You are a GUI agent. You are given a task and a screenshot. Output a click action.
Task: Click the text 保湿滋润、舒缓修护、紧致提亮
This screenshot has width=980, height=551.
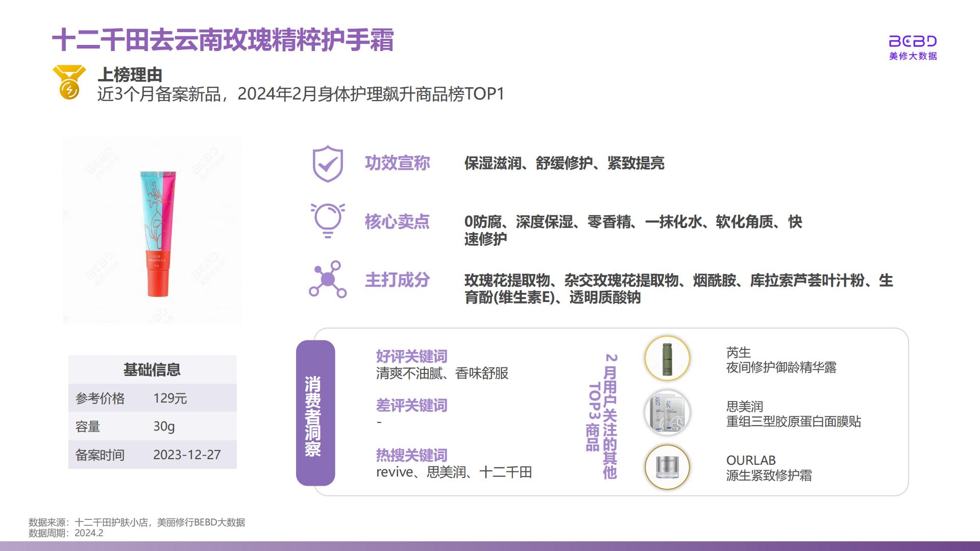click(564, 163)
